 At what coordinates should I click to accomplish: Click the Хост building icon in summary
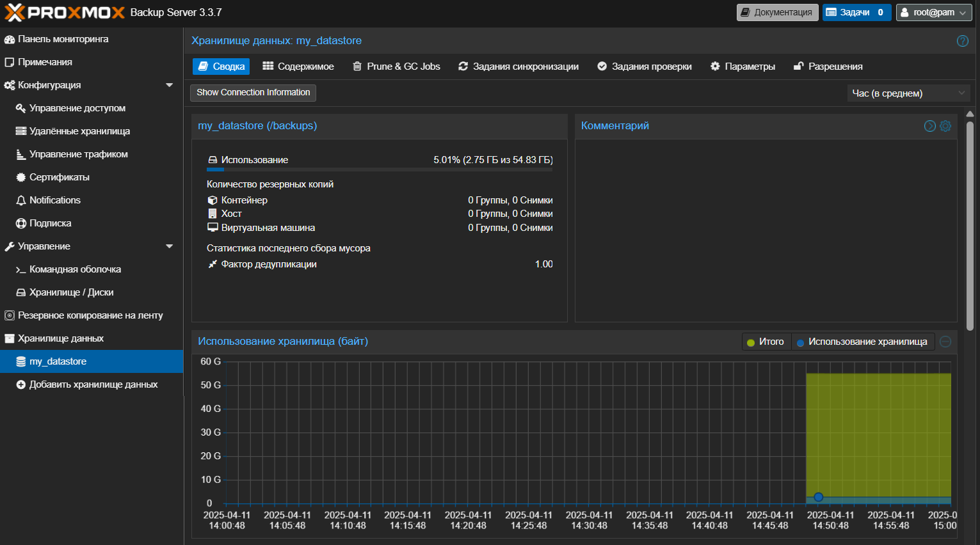point(213,214)
